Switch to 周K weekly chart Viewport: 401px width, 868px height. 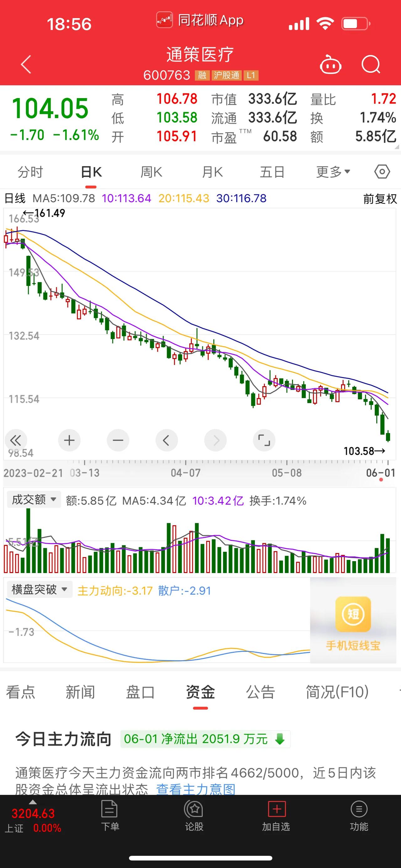tap(151, 172)
